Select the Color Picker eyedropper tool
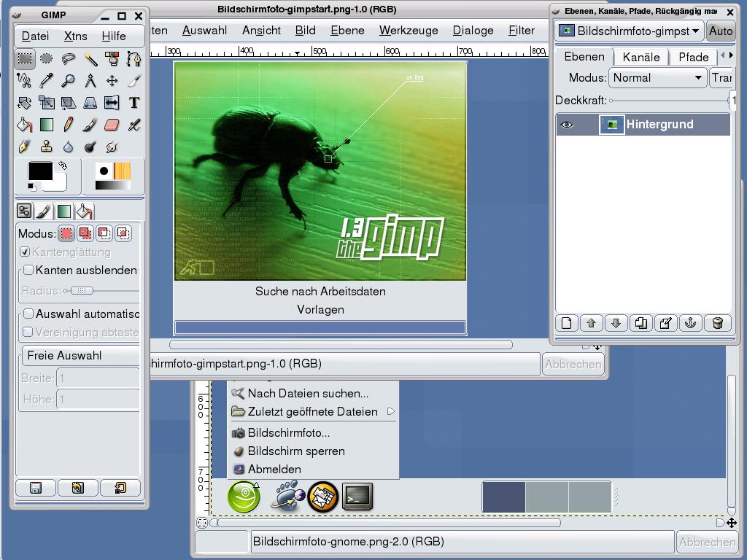The height and width of the screenshot is (560, 747). pyautogui.click(x=46, y=81)
